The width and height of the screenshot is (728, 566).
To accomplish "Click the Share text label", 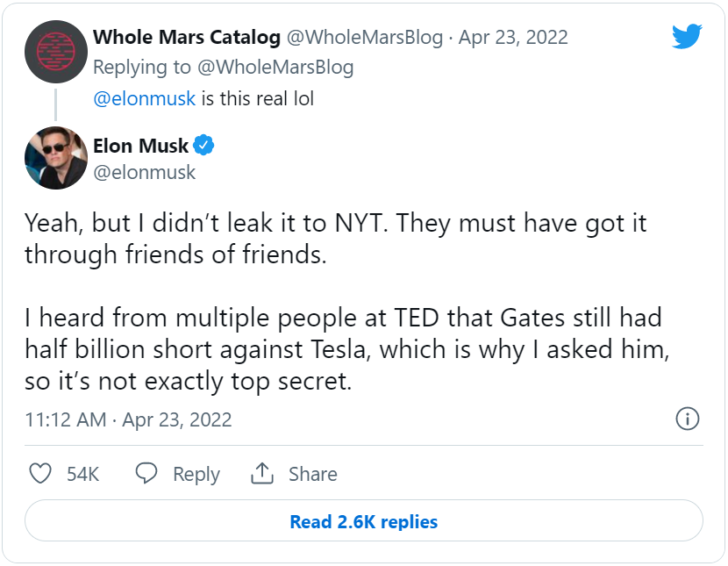I will [x=312, y=474].
